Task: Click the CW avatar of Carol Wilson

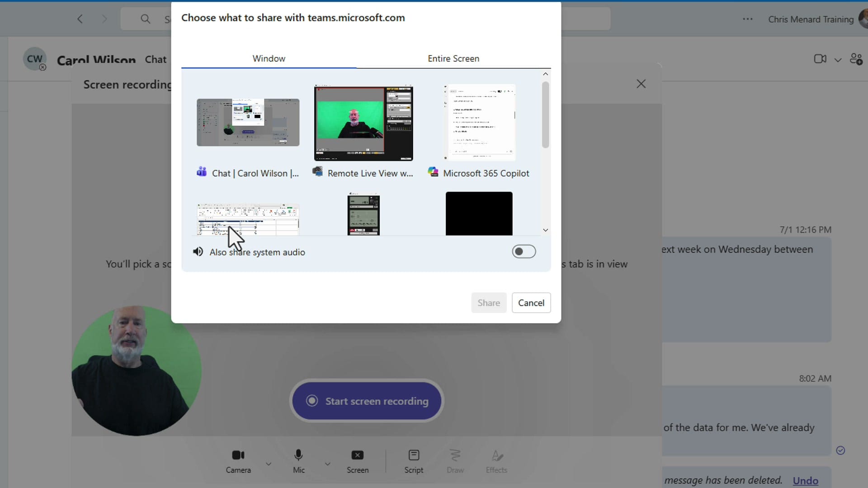Action: [x=34, y=59]
